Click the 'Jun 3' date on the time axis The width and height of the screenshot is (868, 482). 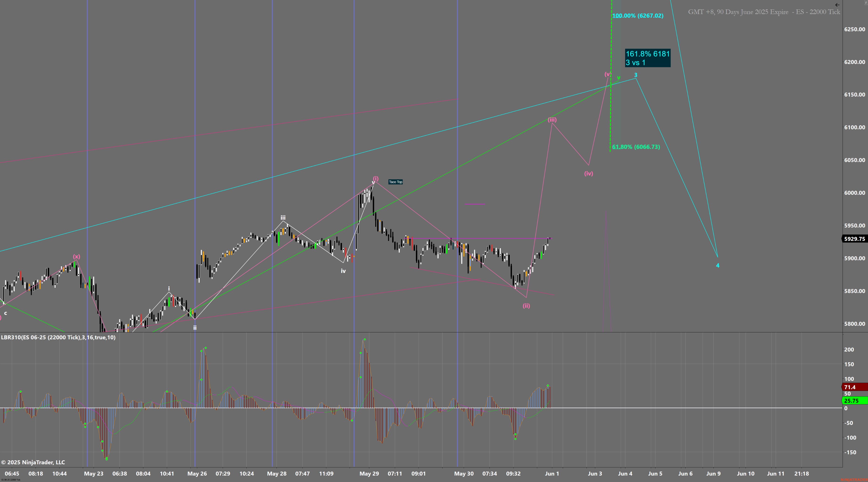point(595,474)
